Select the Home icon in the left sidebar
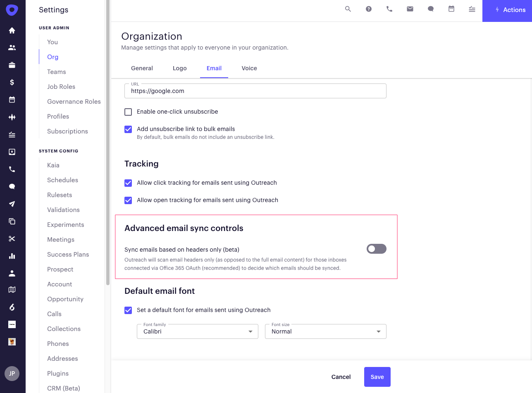This screenshot has width=532, height=393. 12,30
